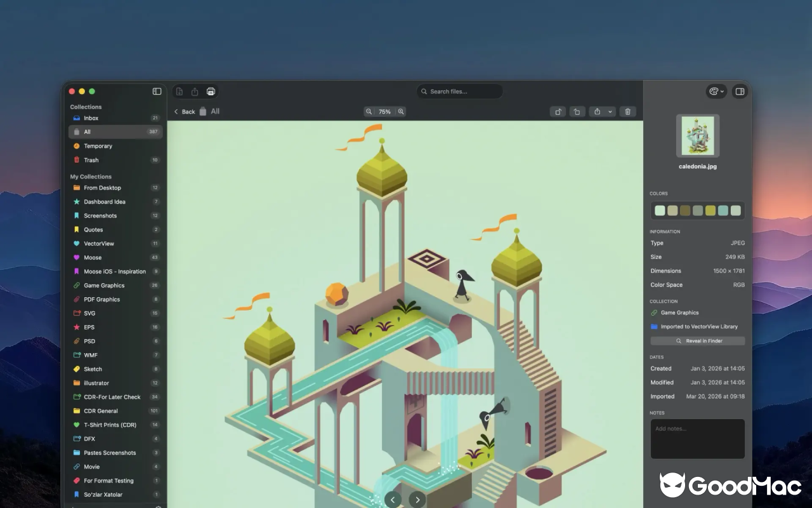Viewport: 812px width, 508px height.
Task: Rotate the image counterclockwise
Action: coord(577,112)
